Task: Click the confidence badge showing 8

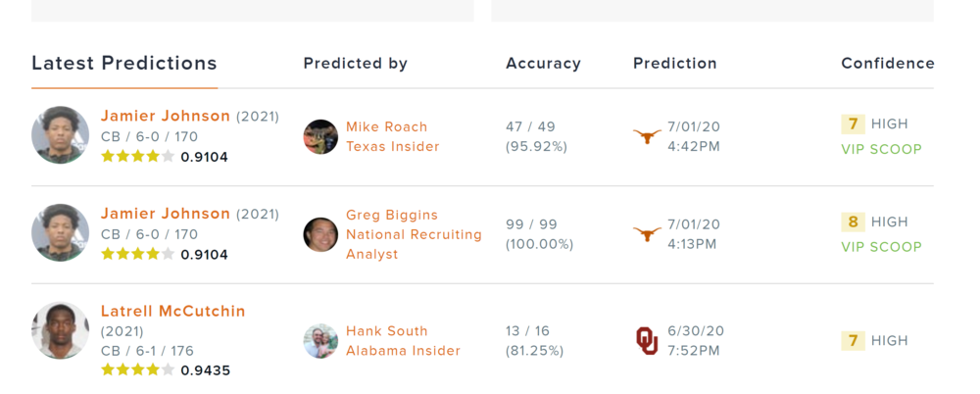Action: point(853,222)
